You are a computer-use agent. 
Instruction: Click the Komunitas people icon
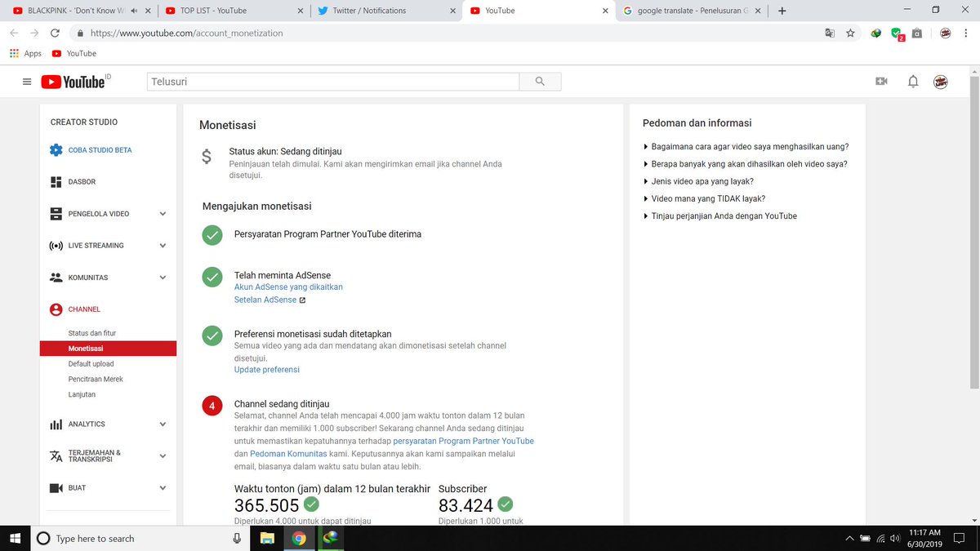[x=56, y=278]
